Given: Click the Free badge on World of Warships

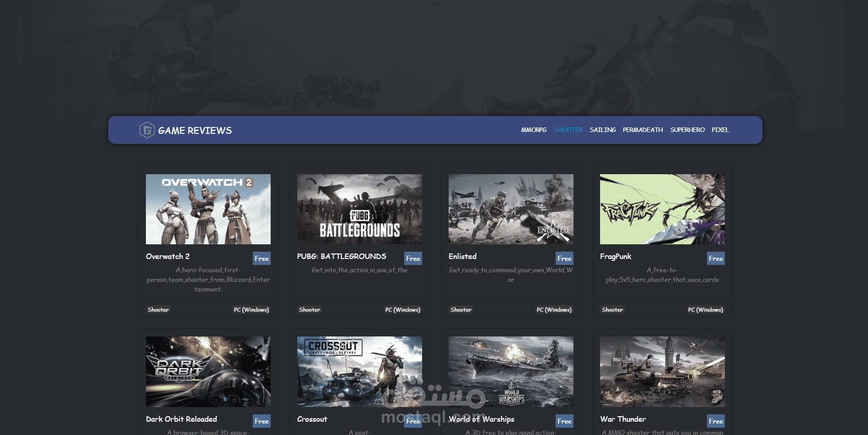Looking at the screenshot, I should tap(564, 421).
